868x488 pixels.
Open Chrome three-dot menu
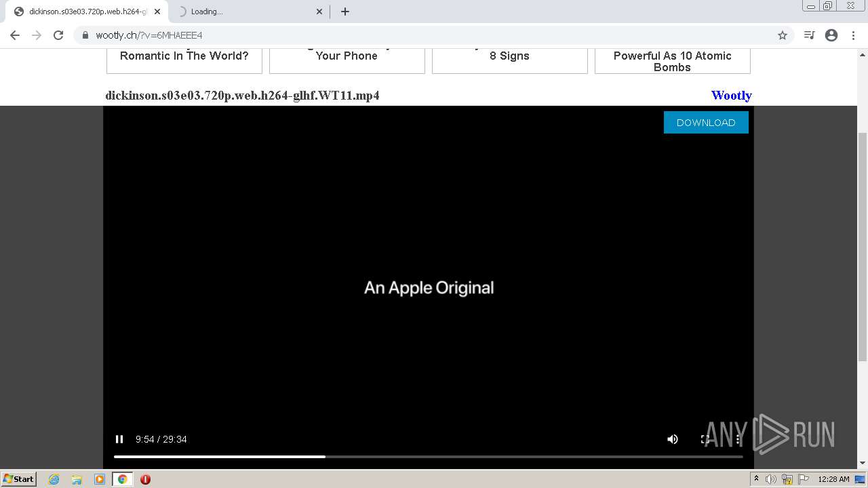click(853, 35)
